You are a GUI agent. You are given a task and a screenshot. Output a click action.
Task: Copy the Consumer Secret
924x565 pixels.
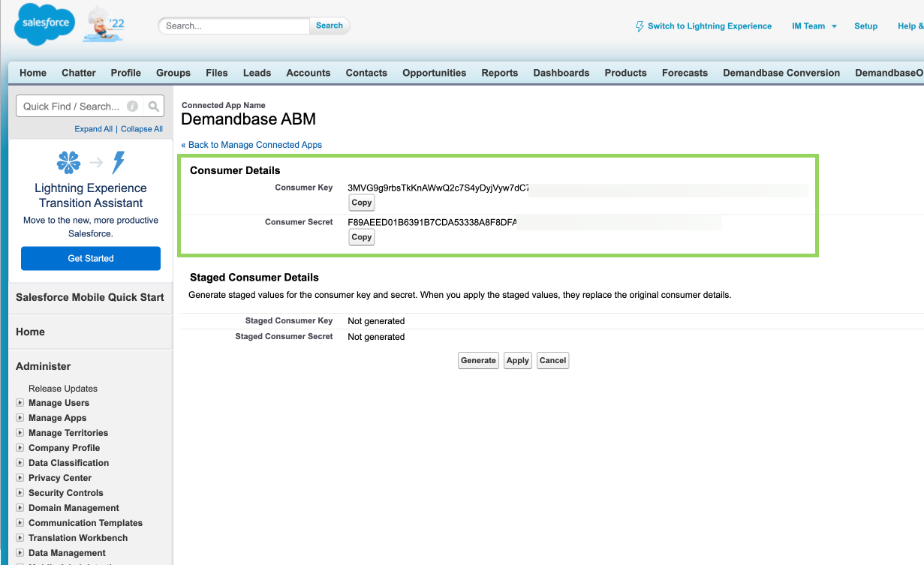[362, 237]
